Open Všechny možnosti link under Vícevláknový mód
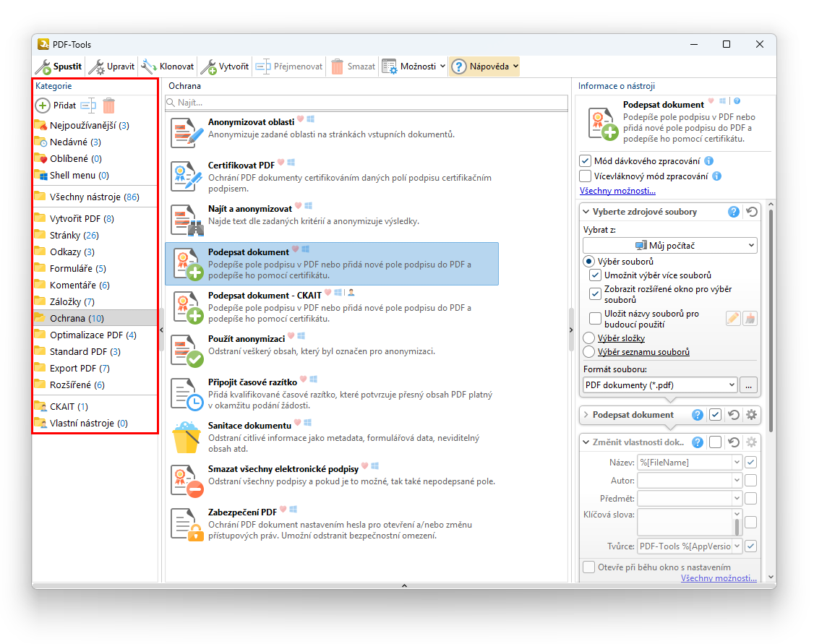Image resolution: width=814 pixels, height=644 pixels. [617, 191]
